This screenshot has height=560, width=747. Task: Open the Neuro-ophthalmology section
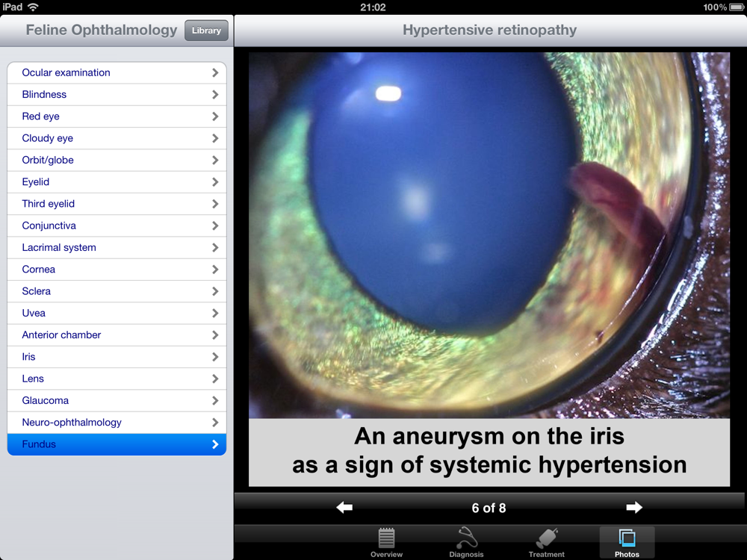tap(72, 422)
